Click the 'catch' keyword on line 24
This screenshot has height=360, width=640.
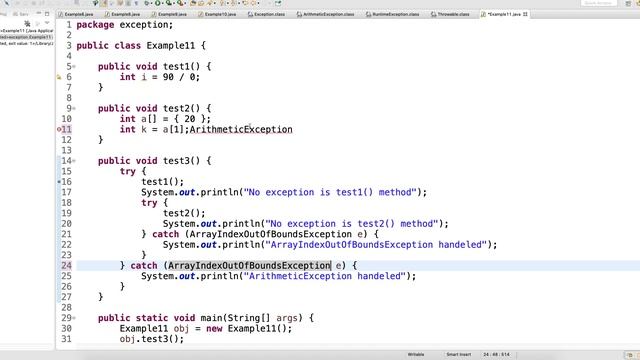coord(144,266)
